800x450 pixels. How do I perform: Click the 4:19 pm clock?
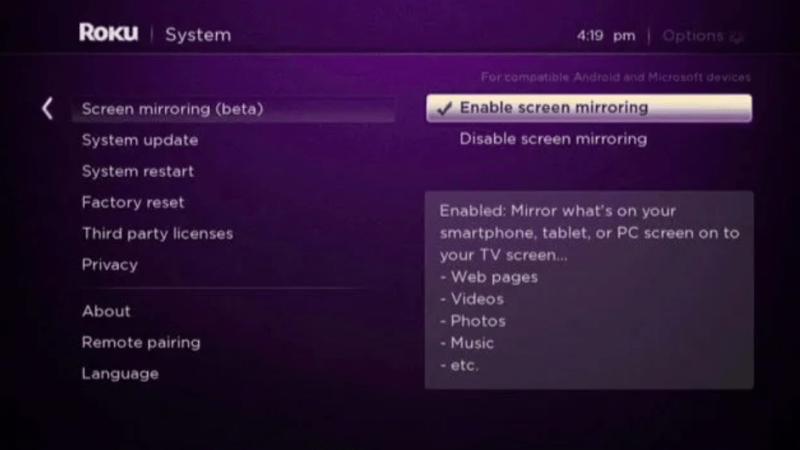tap(606, 36)
